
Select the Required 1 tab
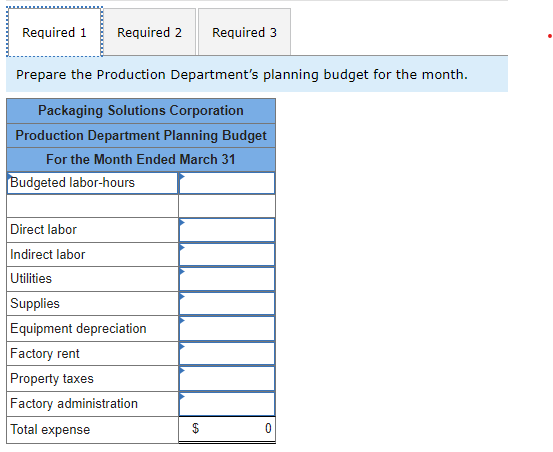click(x=54, y=32)
